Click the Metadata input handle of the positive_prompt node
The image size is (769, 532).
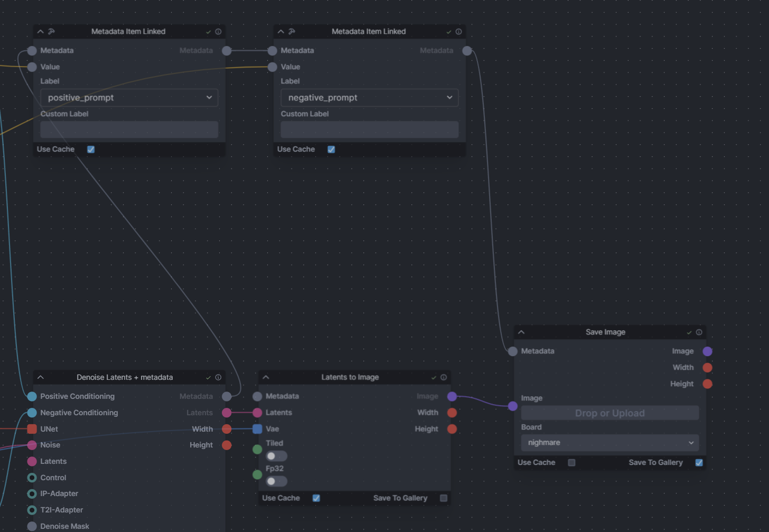[x=32, y=51]
